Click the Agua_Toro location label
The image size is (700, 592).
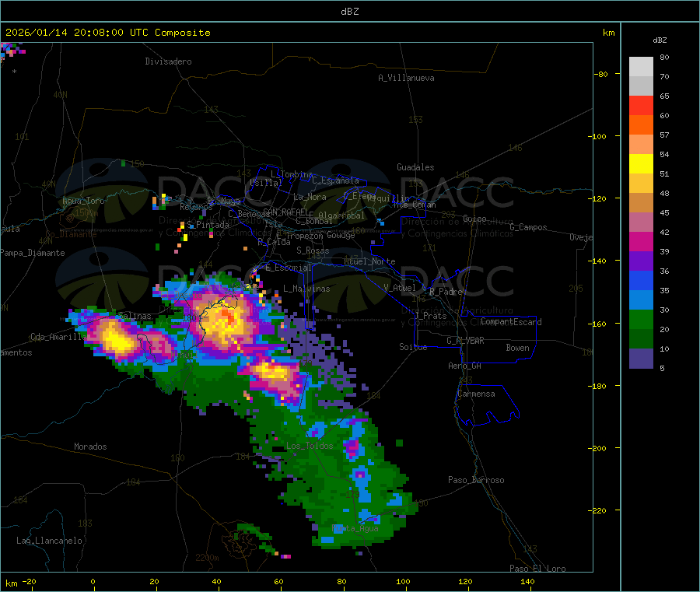click(x=83, y=201)
